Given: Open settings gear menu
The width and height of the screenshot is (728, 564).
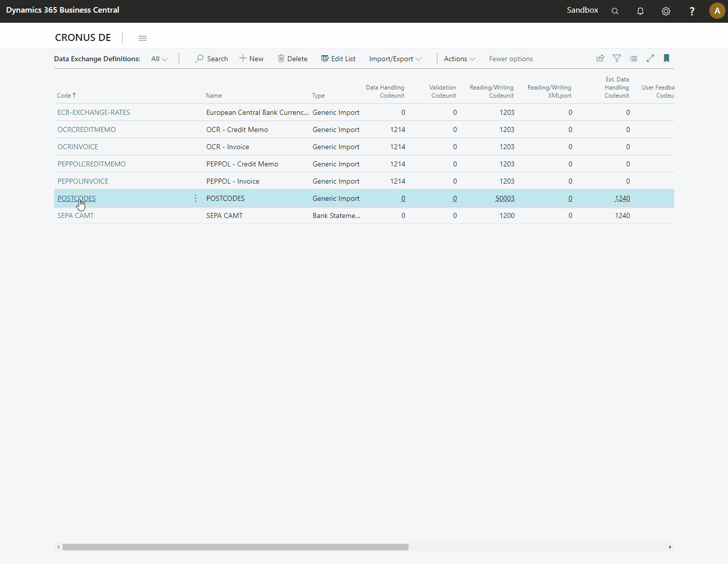Looking at the screenshot, I should click(x=666, y=11).
